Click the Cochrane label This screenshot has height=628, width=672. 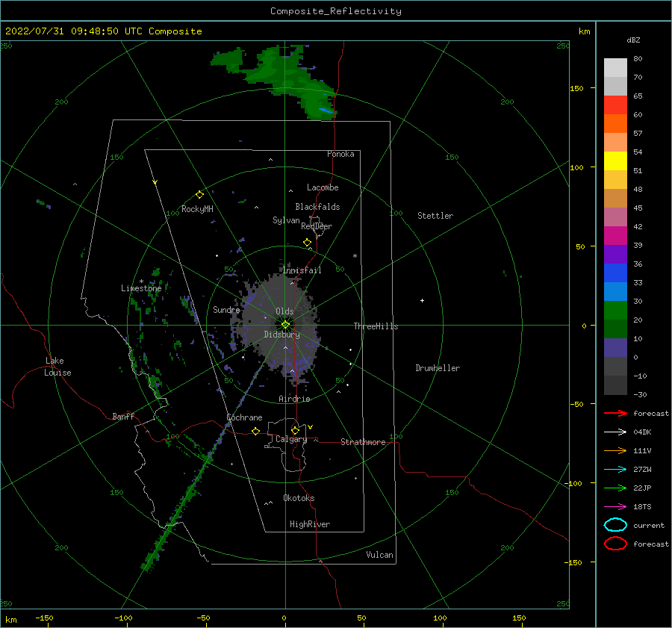(x=244, y=417)
